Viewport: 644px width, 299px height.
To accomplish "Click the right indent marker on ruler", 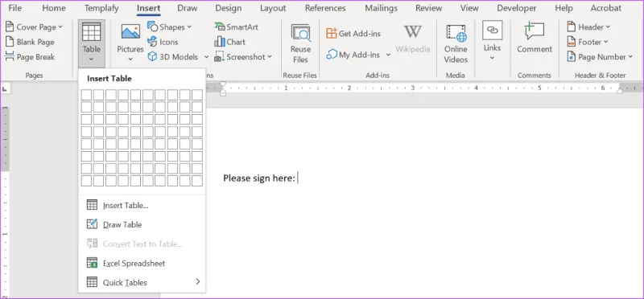I will tap(620, 90).
